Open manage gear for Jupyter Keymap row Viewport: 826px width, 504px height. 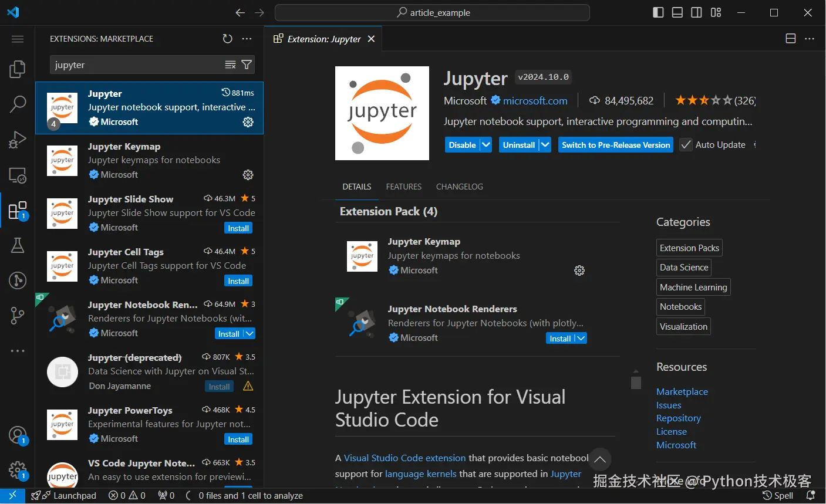pos(248,175)
